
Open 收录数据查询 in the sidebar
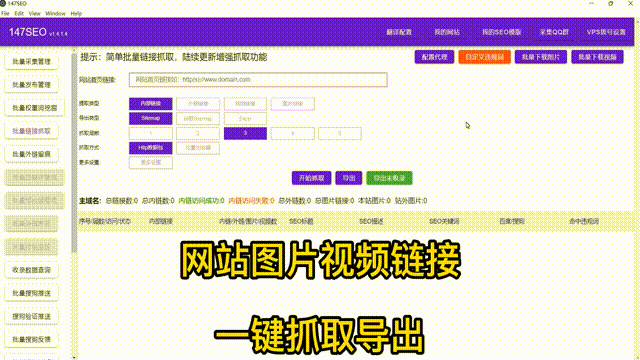tap(31, 270)
